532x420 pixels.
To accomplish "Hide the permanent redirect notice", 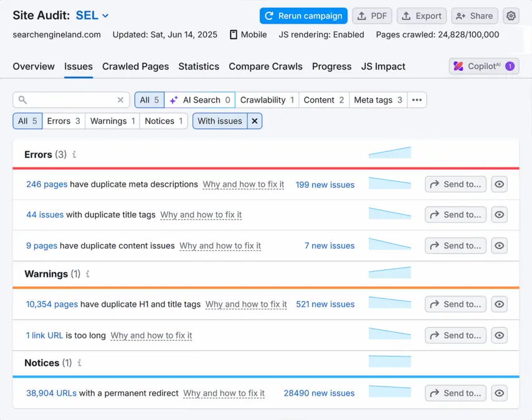I will pos(499,393).
